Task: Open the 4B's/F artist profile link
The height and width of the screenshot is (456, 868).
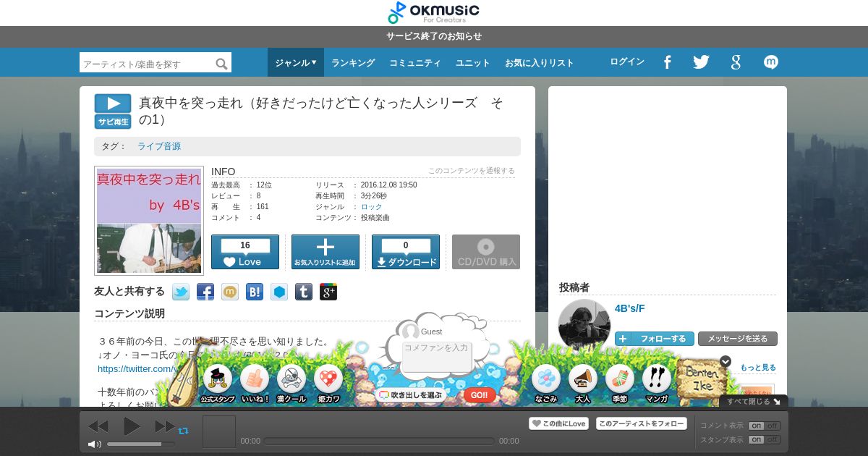Action: pyautogui.click(x=630, y=308)
